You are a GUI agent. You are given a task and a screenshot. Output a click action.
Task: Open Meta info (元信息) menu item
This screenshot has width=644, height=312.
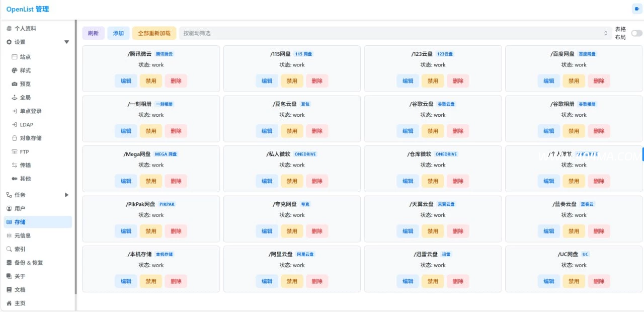pyautogui.click(x=38, y=236)
